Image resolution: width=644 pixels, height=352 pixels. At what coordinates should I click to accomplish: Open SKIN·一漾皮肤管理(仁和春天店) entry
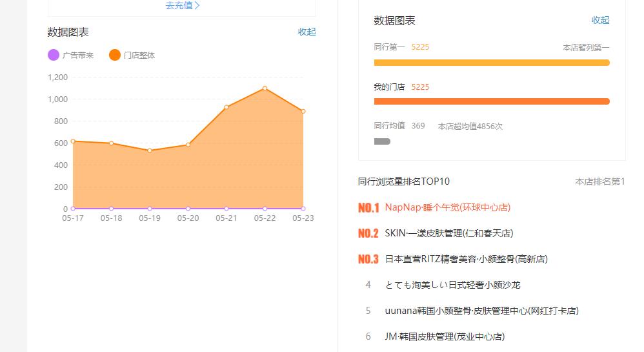point(449,234)
